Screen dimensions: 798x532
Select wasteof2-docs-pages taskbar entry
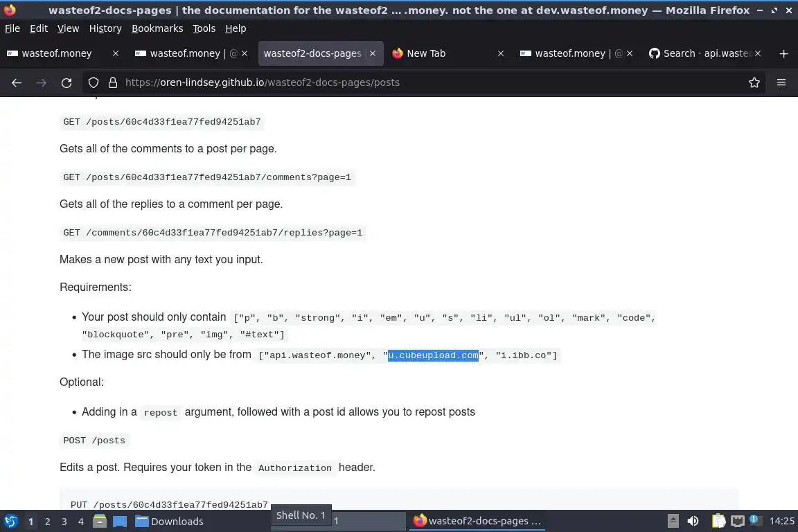tap(477, 521)
